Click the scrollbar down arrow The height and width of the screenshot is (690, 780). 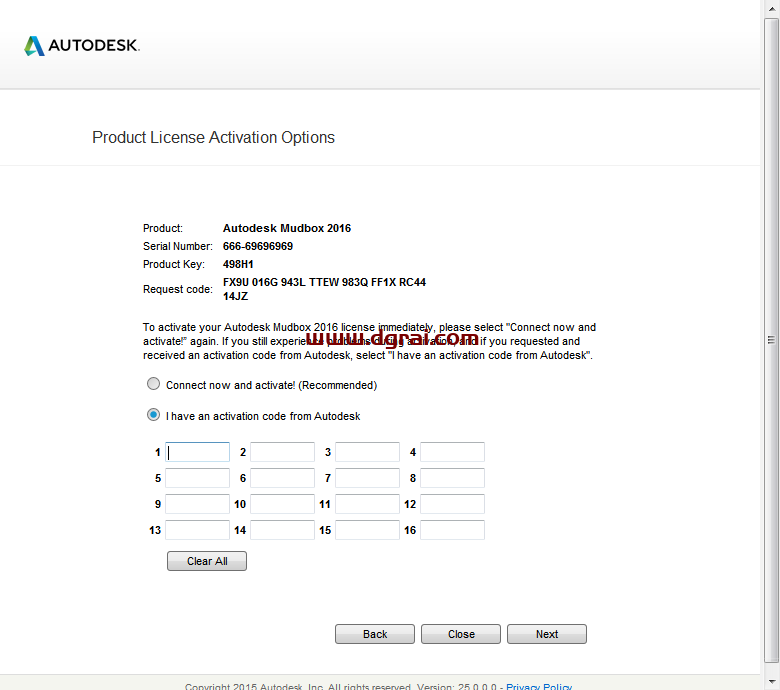pyautogui.click(x=772, y=682)
